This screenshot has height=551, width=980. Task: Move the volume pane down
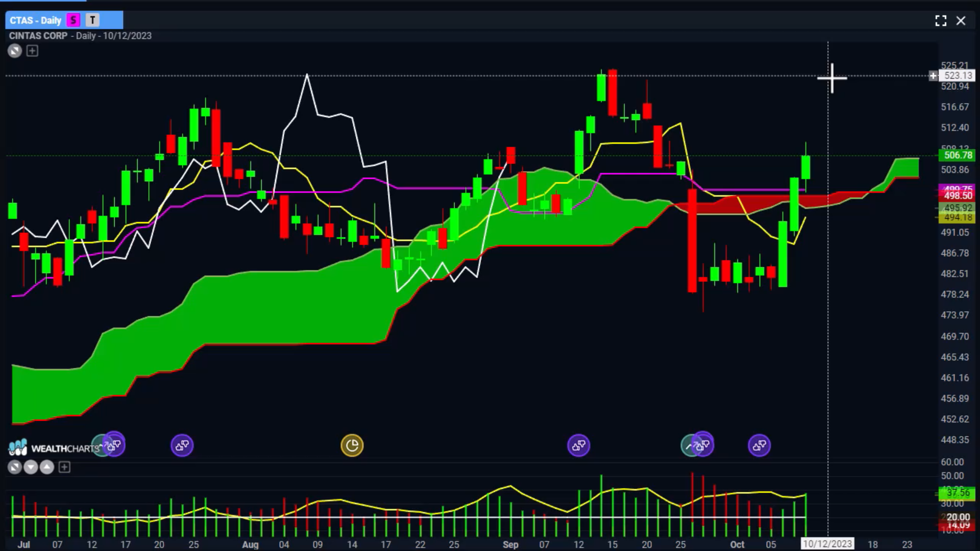[x=31, y=467]
